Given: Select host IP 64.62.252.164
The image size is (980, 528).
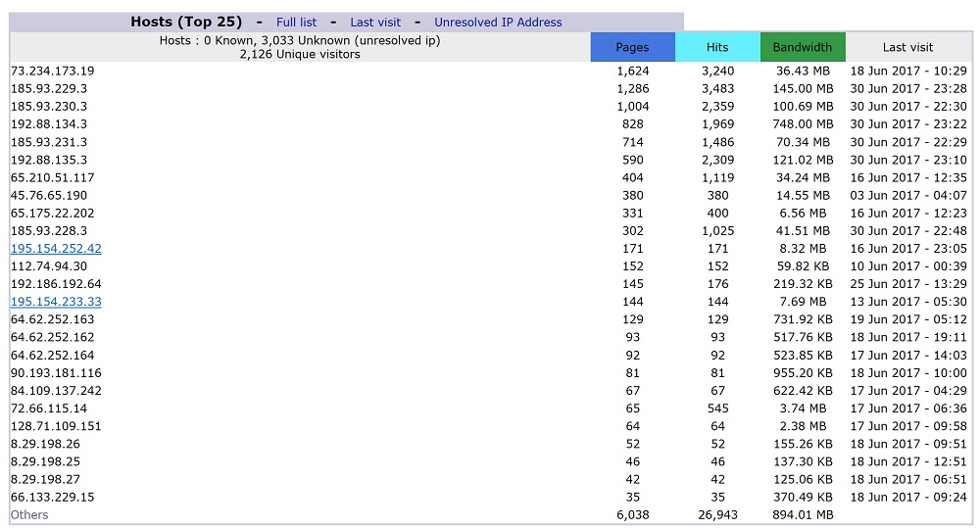Looking at the screenshot, I should click(x=53, y=356).
